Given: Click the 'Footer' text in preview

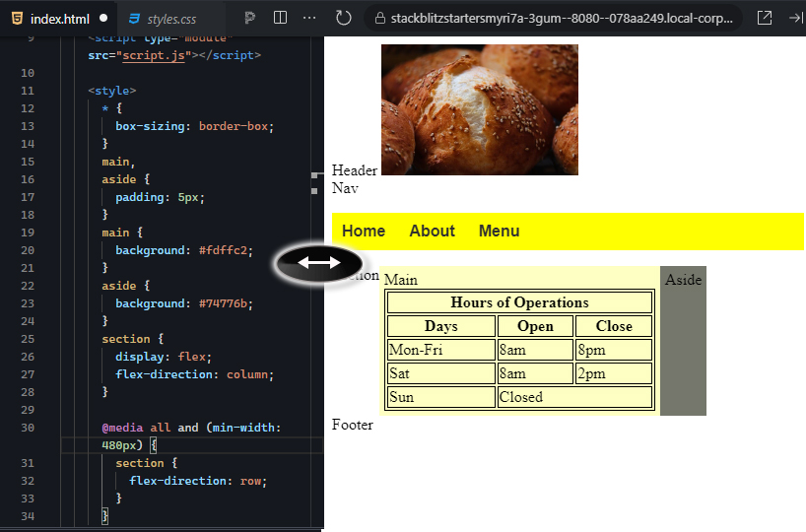Looking at the screenshot, I should coord(352,425).
